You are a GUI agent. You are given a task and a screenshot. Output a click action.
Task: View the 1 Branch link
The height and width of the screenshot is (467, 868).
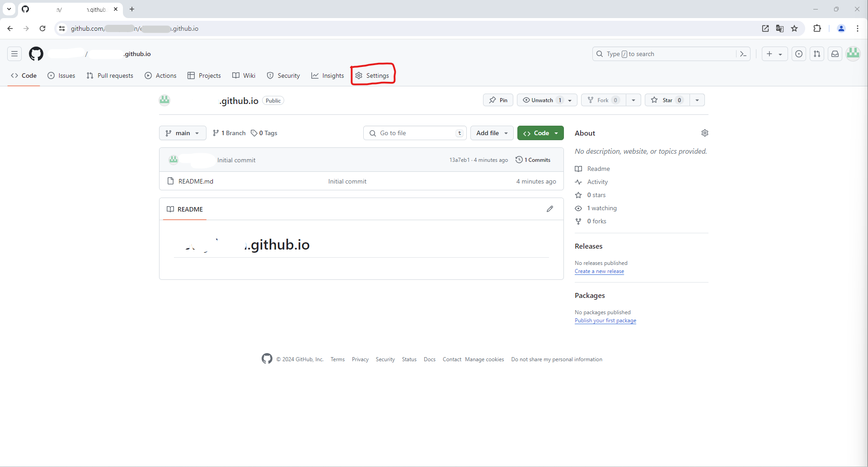coord(229,133)
